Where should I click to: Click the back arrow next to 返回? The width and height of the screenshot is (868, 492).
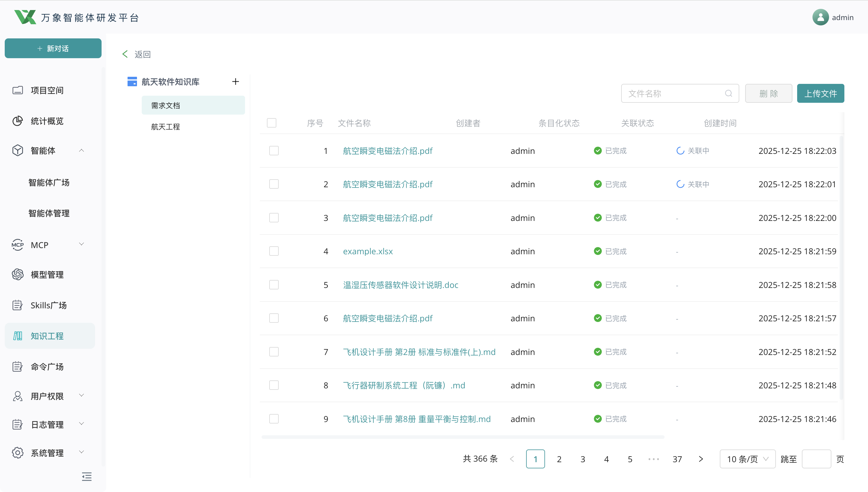click(x=125, y=54)
